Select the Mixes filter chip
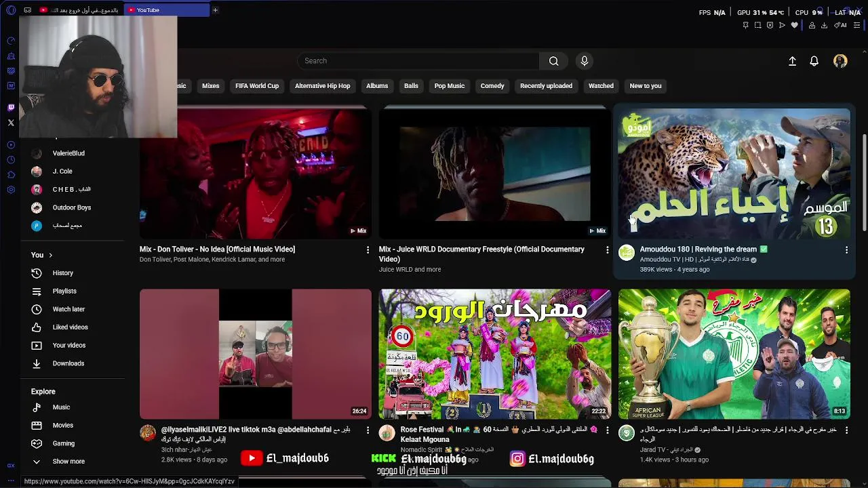This screenshot has width=868, height=488. pos(211,86)
